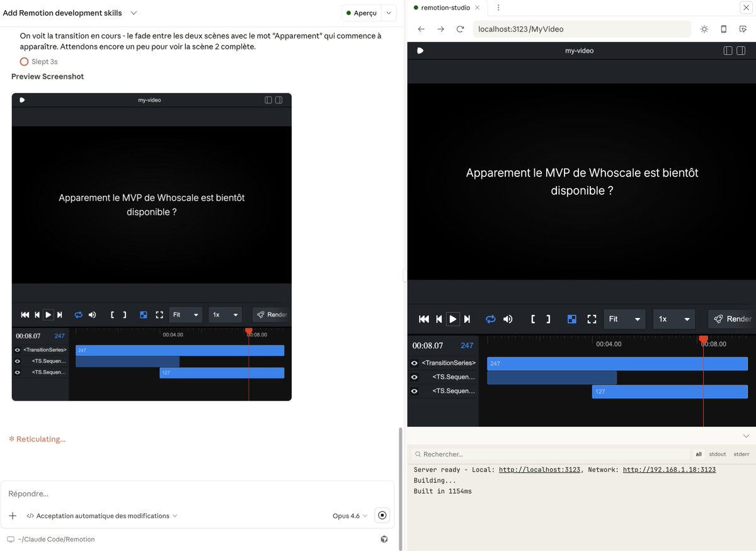Viewport: 756px width, 551px height.
Task: Open the http://localhost:3123 link
Action: 539,470
